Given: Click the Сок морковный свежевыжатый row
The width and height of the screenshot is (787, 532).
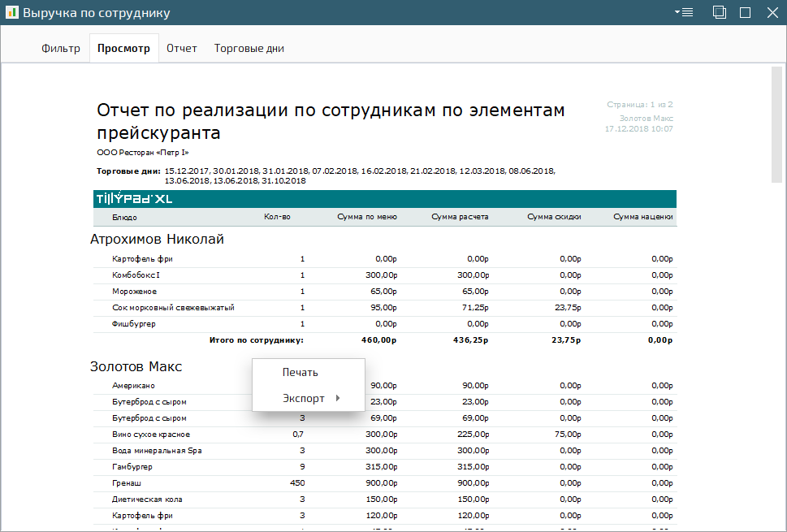Looking at the screenshot, I should [x=173, y=308].
